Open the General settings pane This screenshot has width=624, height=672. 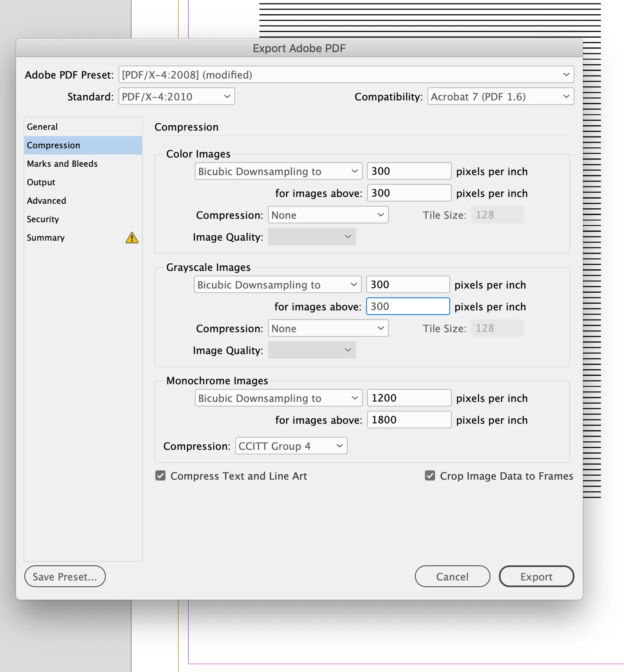pyautogui.click(x=83, y=127)
